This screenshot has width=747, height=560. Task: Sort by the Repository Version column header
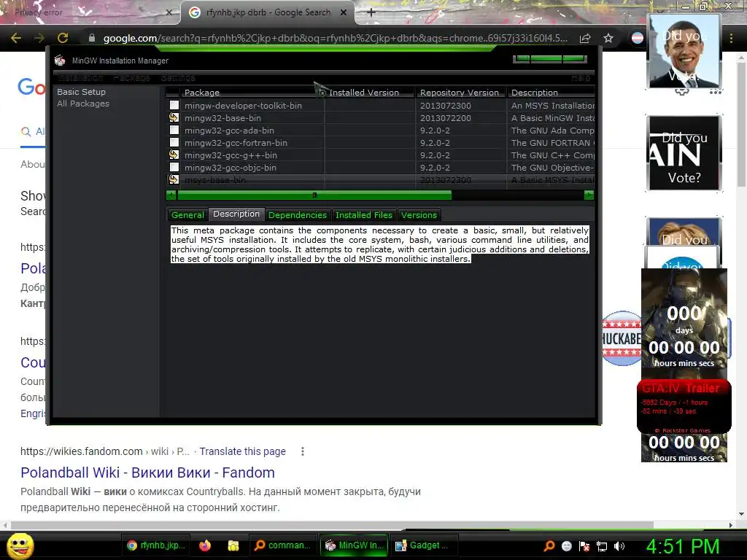click(461, 93)
